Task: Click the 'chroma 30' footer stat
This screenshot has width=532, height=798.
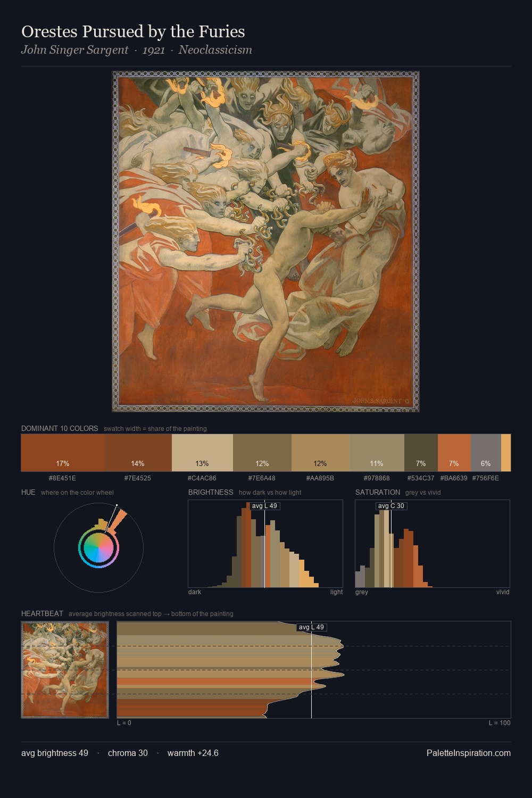Action: pyautogui.click(x=128, y=753)
